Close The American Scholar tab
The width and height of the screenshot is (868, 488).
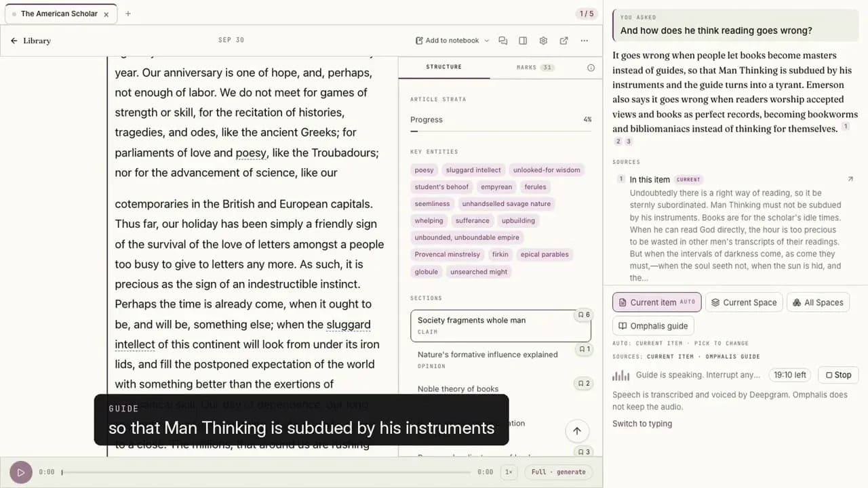[106, 14]
